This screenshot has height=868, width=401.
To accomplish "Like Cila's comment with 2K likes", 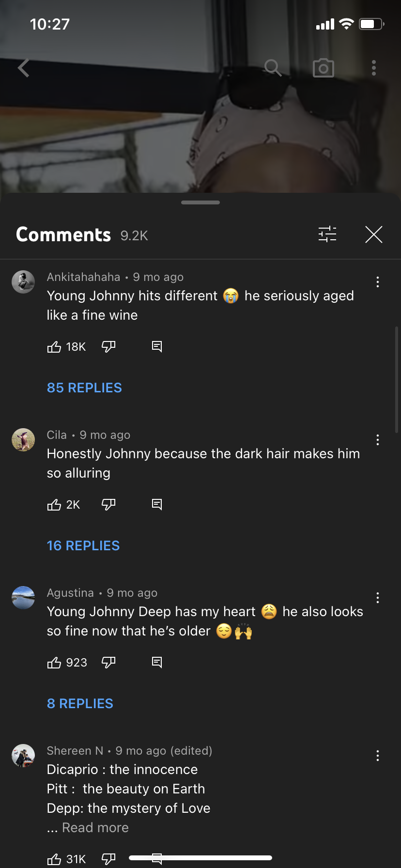I will [54, 505].
